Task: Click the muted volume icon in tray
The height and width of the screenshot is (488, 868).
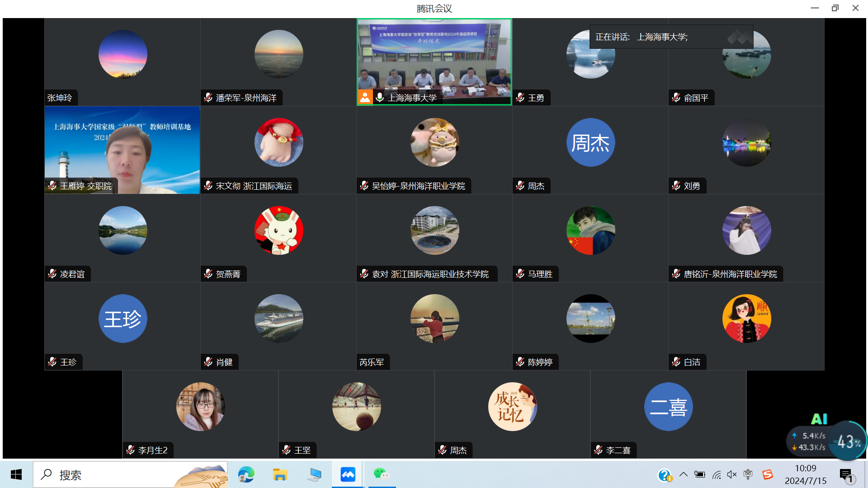Action: (x=732, y=474)
